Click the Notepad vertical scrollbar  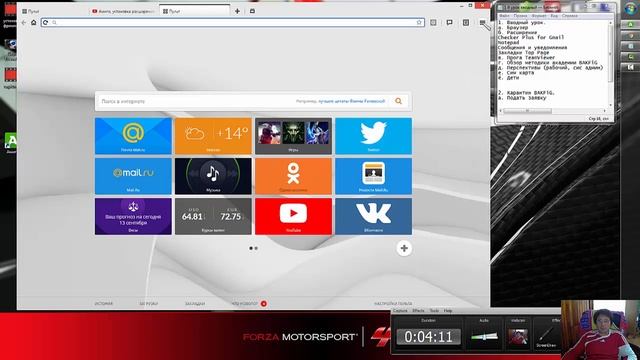pyautogui.click(x=611, y=63)
